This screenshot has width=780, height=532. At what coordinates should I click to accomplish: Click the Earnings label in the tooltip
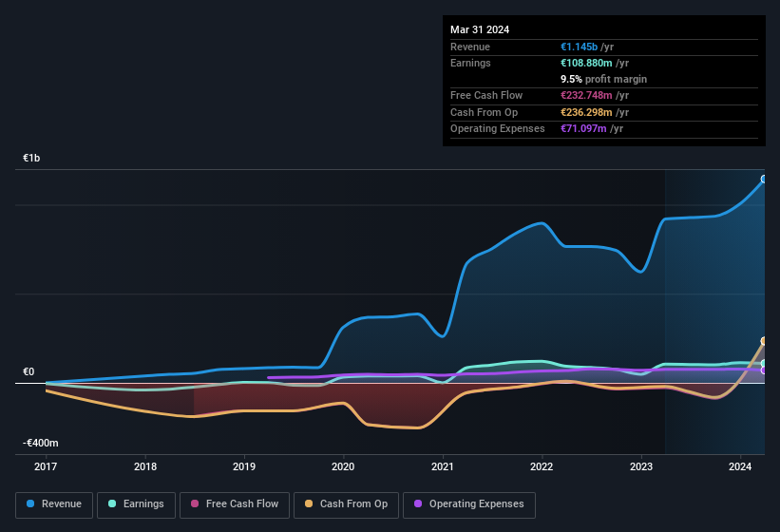point(470,63)
